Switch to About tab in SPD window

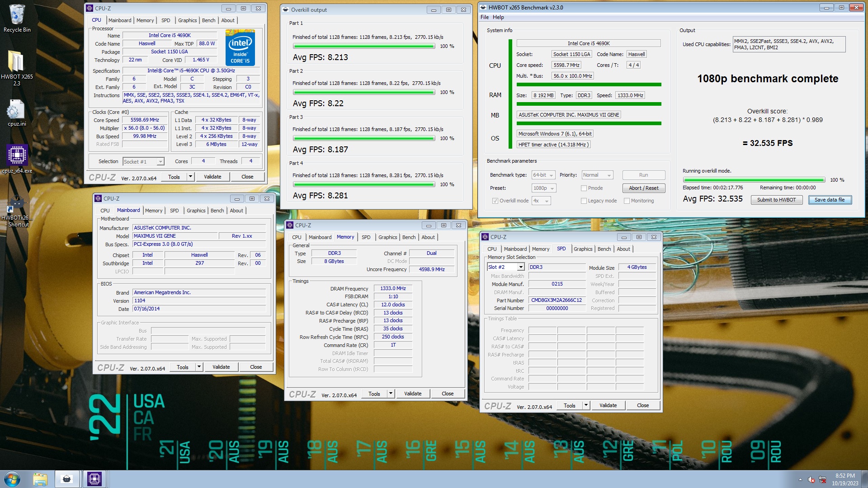pos(623,249)
